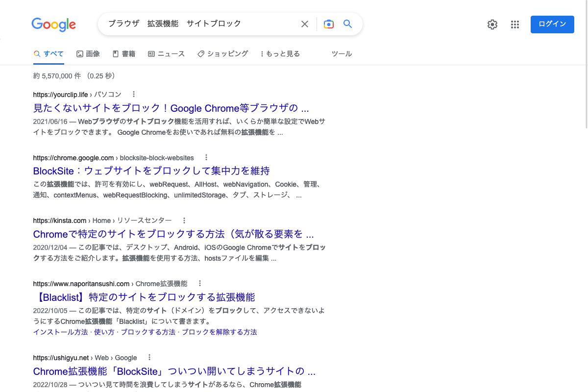
Task: Open Chromeで特定のサイトをブロックする方法 link
Action: 173,234
